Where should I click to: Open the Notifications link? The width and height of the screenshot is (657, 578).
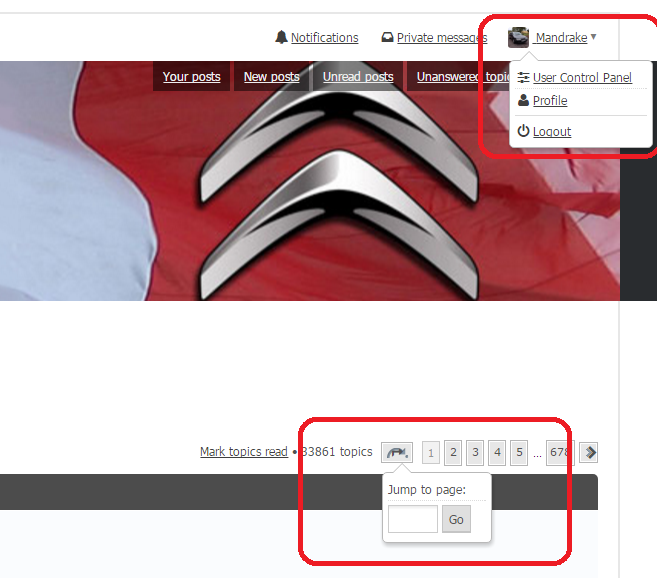pyautogui.click(x=324, y=38)
